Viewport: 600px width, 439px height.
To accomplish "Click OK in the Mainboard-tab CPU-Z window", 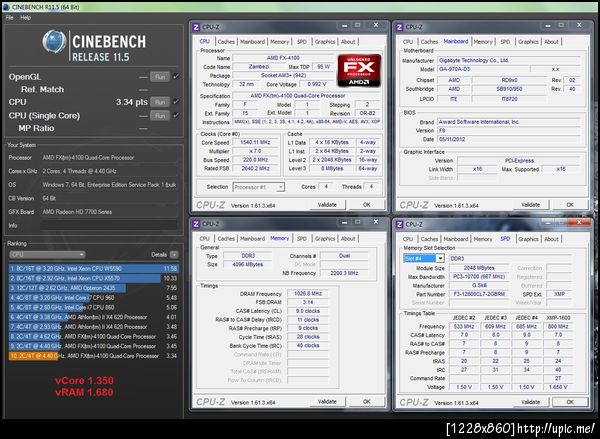I will (570, 205).
